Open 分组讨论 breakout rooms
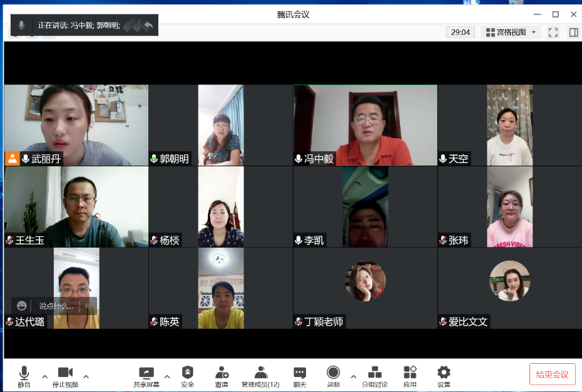The width and height of the screenshot is (582, 392). click(375, 376)
